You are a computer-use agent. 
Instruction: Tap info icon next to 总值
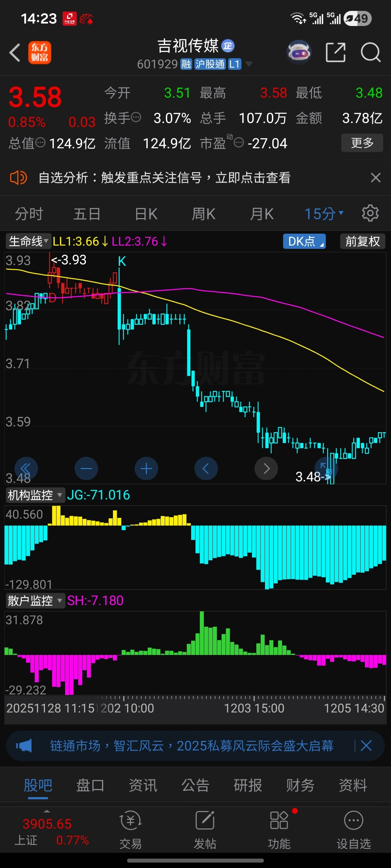[40, 142]
